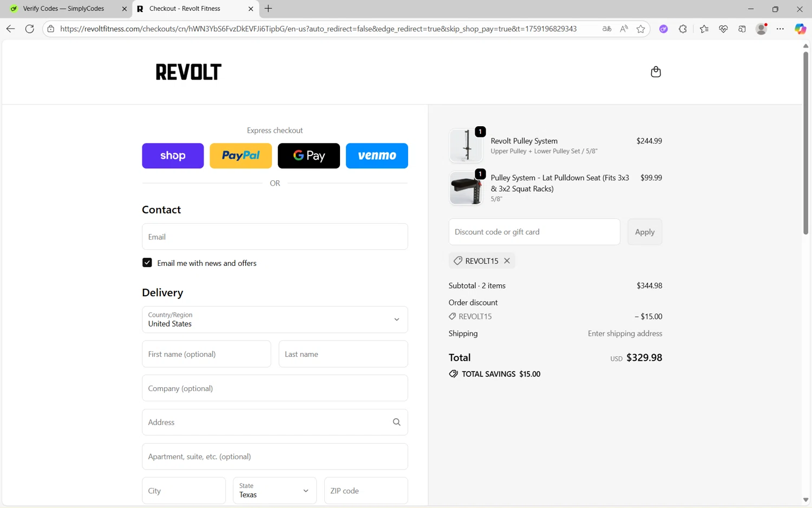
Task: Open browser Extensions puzzle icon
Action: pos(683,29)
